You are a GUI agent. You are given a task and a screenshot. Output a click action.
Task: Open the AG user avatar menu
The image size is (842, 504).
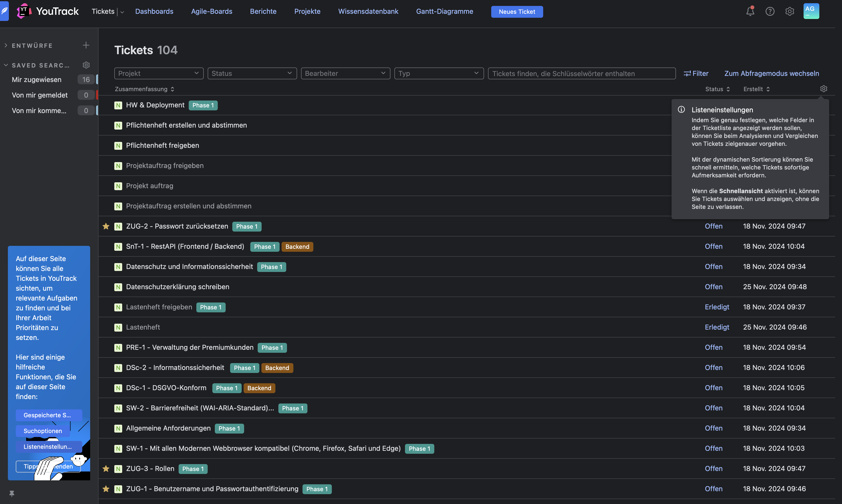tap(811, 11)
